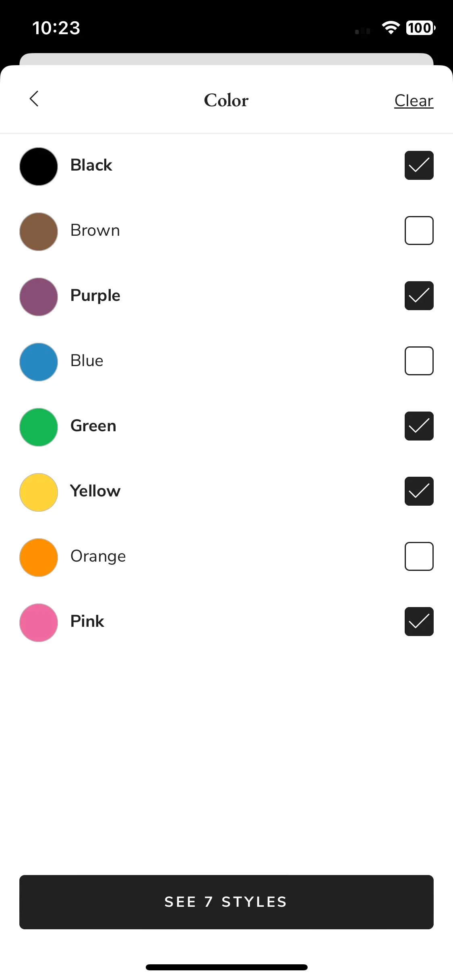Select the black color swatch circle
This screenshot has height=980, width=453.
(x=39, y=167)
